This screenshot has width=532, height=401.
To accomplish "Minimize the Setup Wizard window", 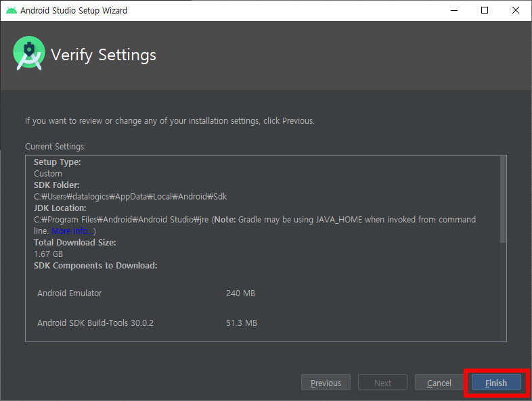I will coord(454,11).
